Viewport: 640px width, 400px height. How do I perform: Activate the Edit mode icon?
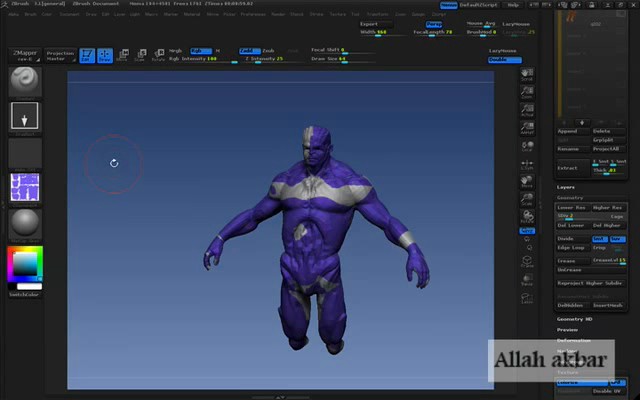coord(87,56)
